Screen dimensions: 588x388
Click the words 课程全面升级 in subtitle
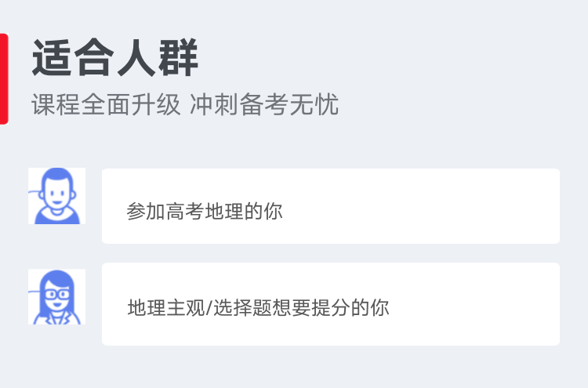[x=106, y=104]
